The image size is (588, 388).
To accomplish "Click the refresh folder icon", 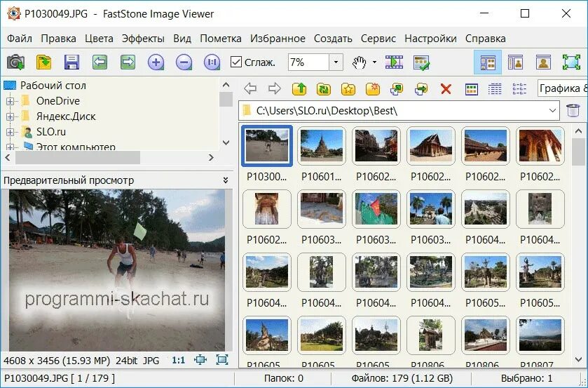I will pyautogui.click(x=324, y=88).
